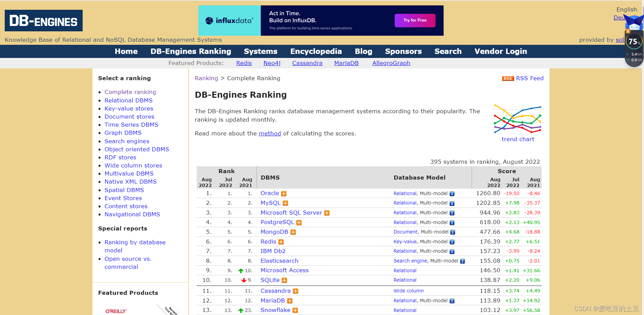This screenshot has height=315, width=644.
Task: Open the Vendor Login menu item
Action: coord(501,51)
